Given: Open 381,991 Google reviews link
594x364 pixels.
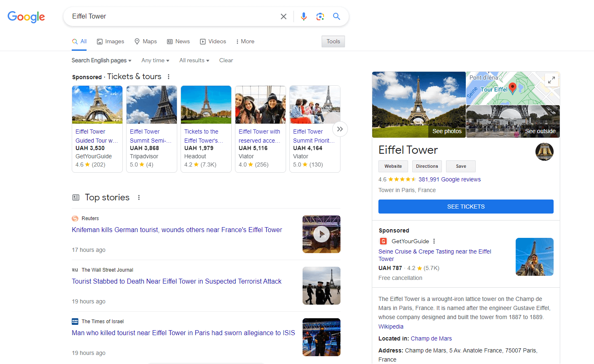Looking at the screenshot, I should click(450, 180).
